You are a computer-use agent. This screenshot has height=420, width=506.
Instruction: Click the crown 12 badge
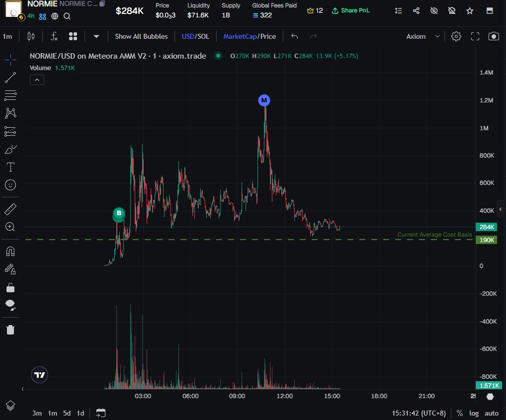click(x=315, y=10)
